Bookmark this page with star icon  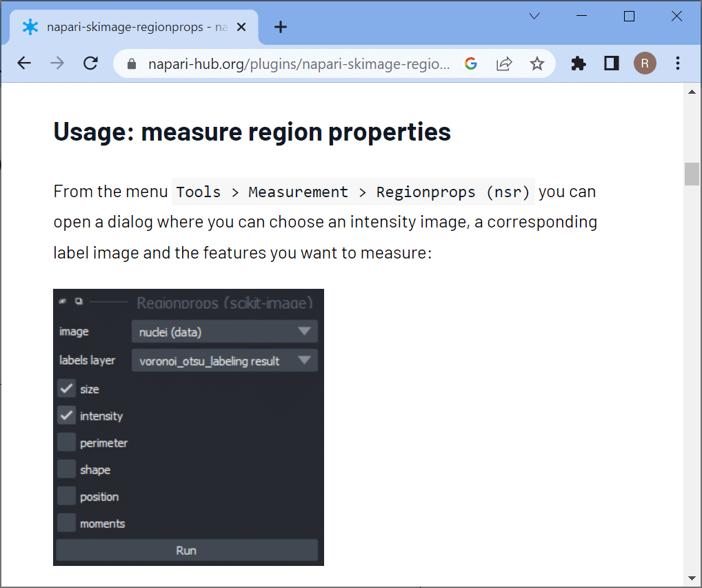pyautogui.click(x=537, y=63)
